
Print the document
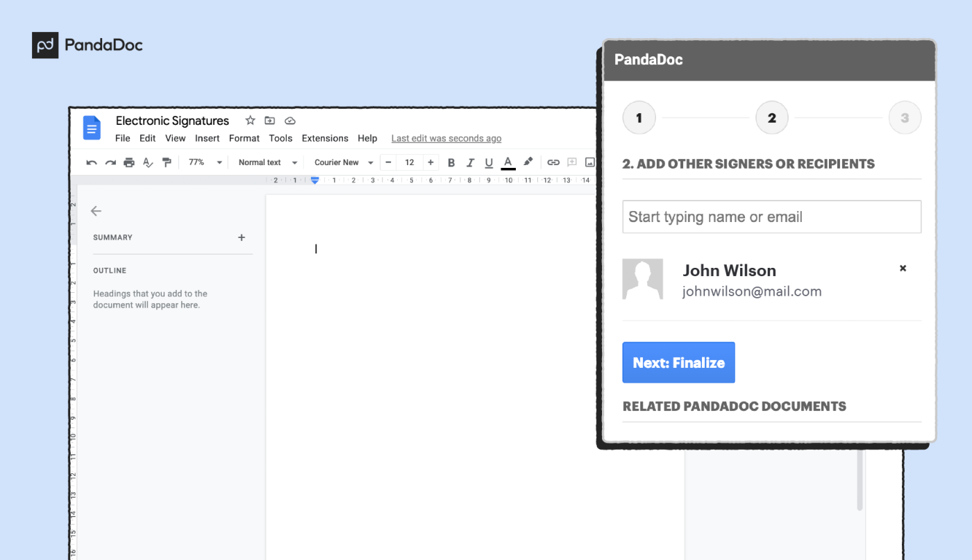(129, 162)
